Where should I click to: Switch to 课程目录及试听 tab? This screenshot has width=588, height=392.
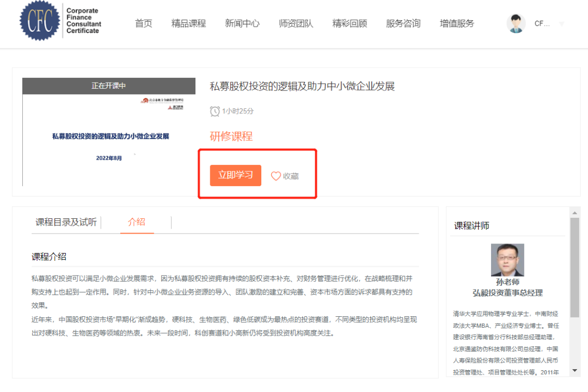[x=66, y=222]
